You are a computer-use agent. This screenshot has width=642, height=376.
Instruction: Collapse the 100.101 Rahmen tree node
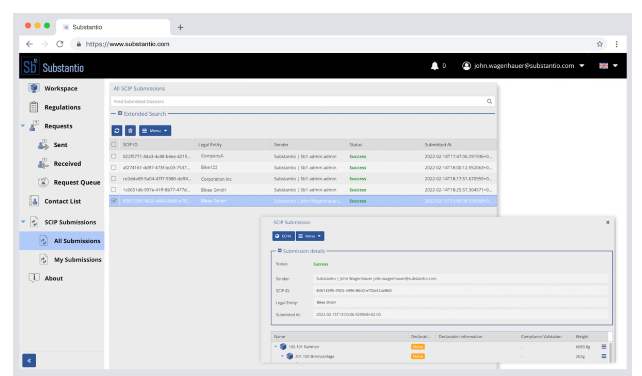276,347
